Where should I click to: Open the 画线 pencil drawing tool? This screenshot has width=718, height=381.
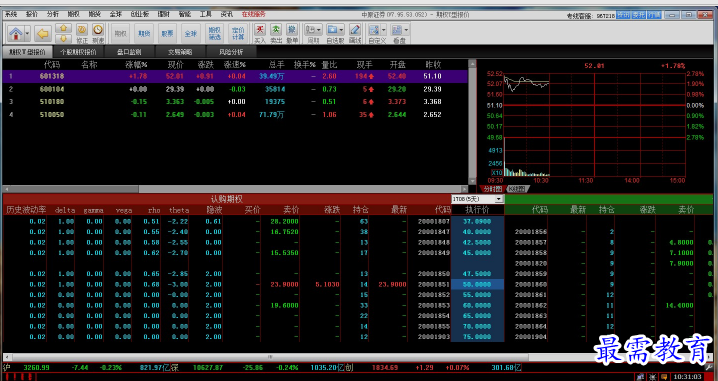coord(355,30)
